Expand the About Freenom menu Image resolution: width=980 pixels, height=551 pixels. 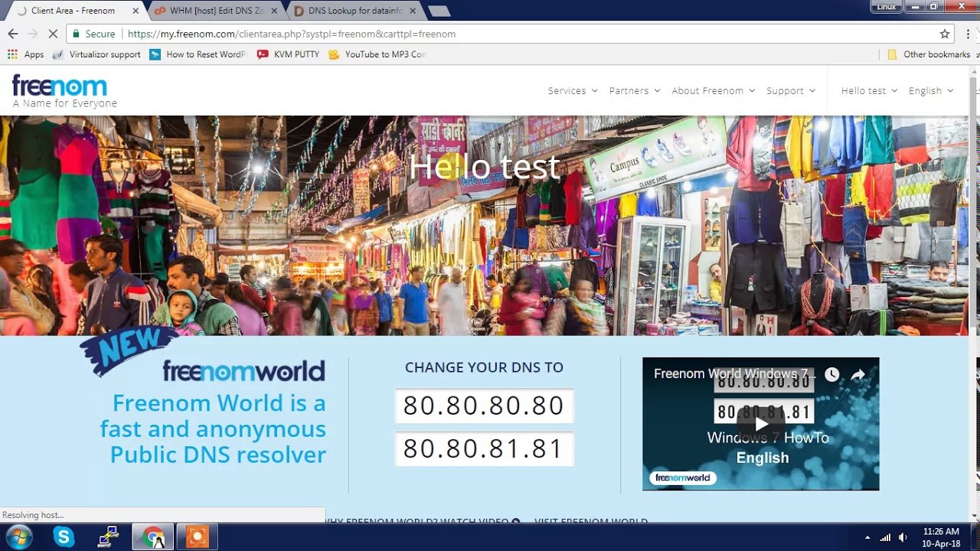click(x=714, y=90)
